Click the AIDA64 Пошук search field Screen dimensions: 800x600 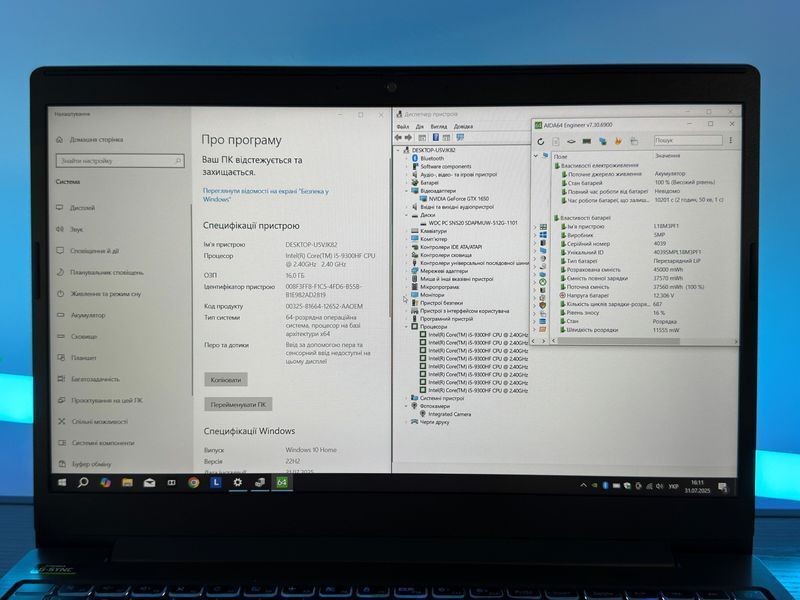pyautogui.click(x=688, y=140)
